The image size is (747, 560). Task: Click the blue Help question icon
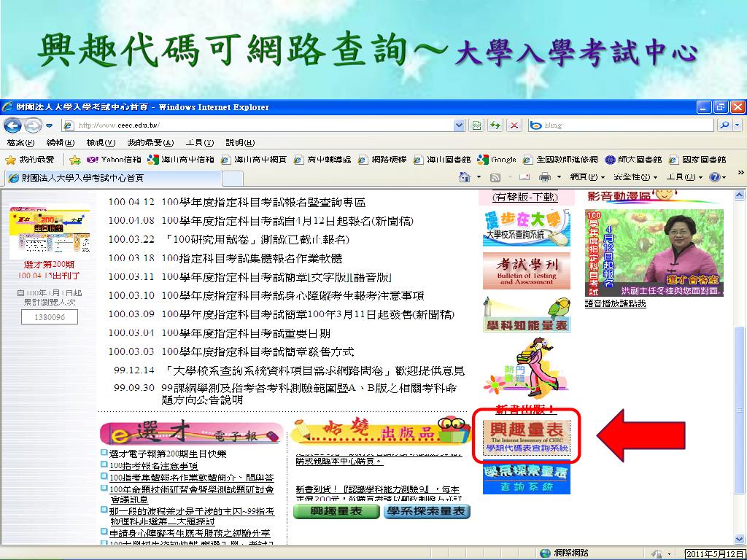(715, 177)
